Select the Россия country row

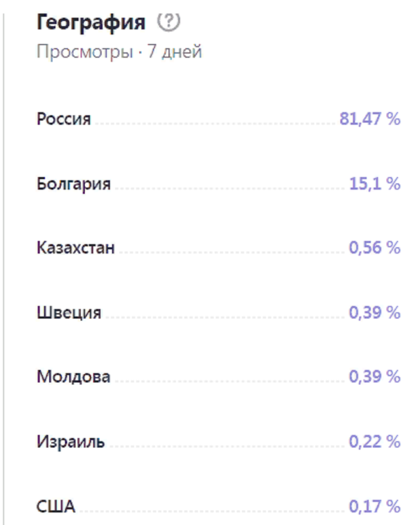[64, 118]
